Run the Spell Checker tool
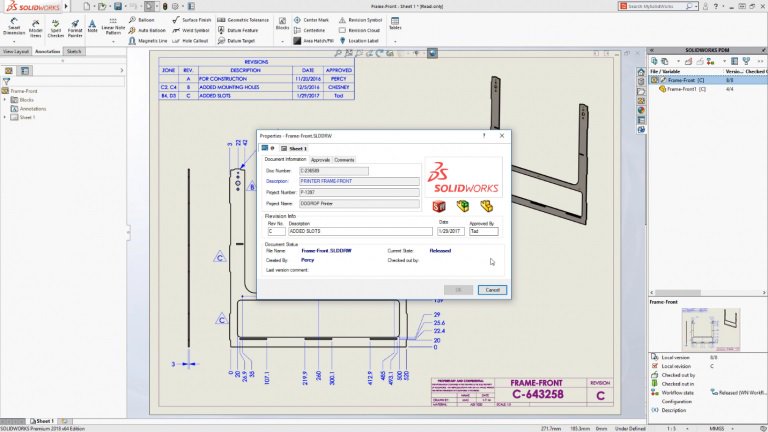 [55, 28]
